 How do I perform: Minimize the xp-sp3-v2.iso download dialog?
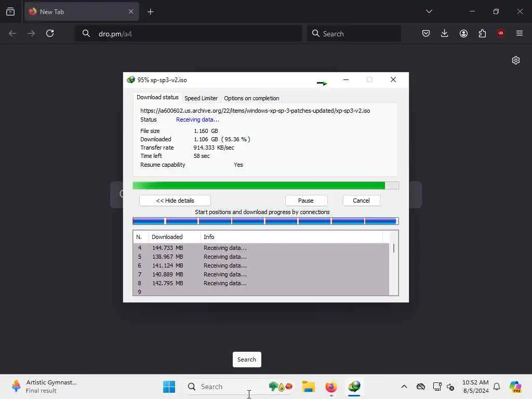point(345,79)
